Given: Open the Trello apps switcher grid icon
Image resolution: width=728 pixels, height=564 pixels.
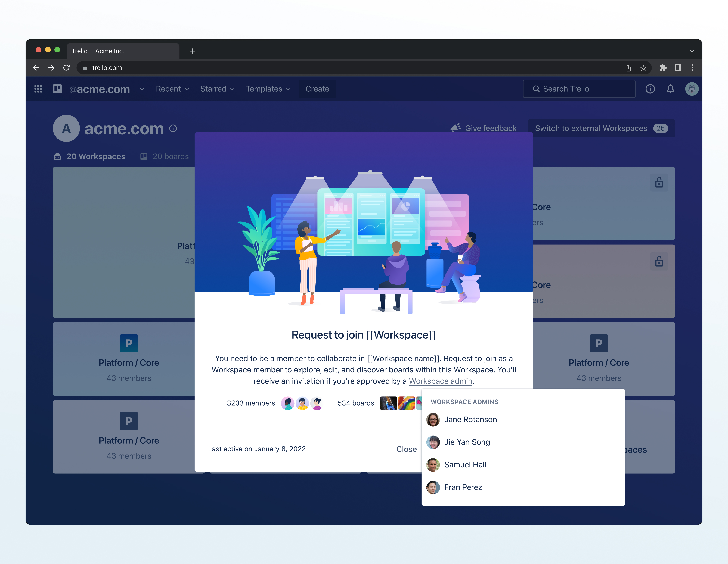Looking at the screenshot, I should coord(38,89).
